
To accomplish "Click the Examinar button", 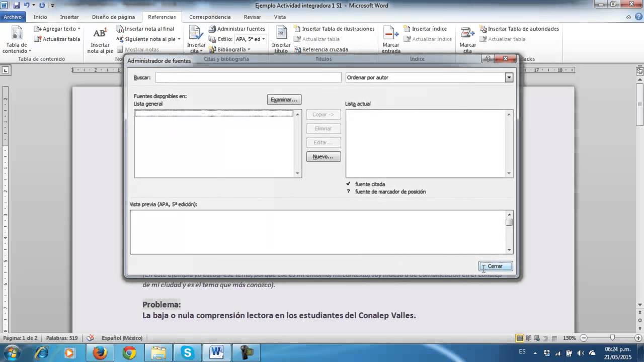I will point(284,100).
